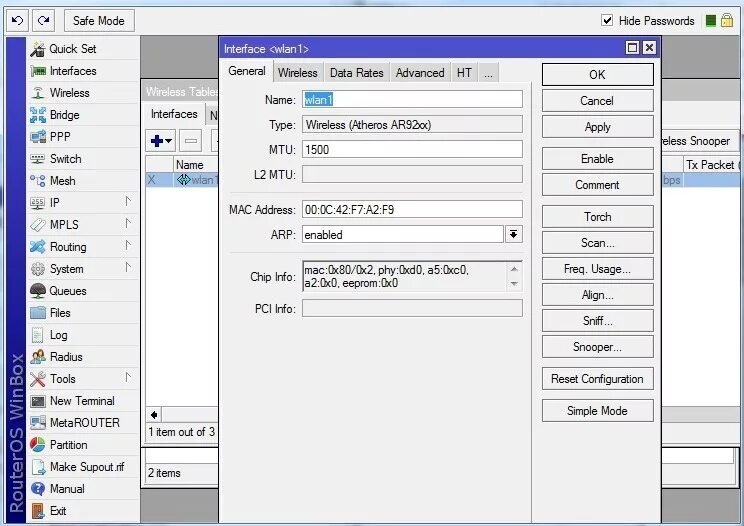Select the Interfaces tab in Wireless Tables
The image size is (744, 526).
pyautogui.click(x=174, y=114)
